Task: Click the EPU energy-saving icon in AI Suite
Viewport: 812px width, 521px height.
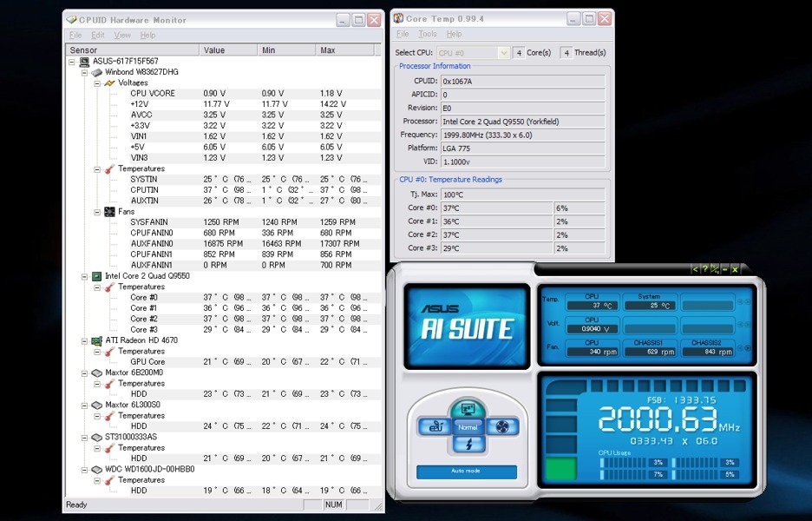Action: point(434,426)
